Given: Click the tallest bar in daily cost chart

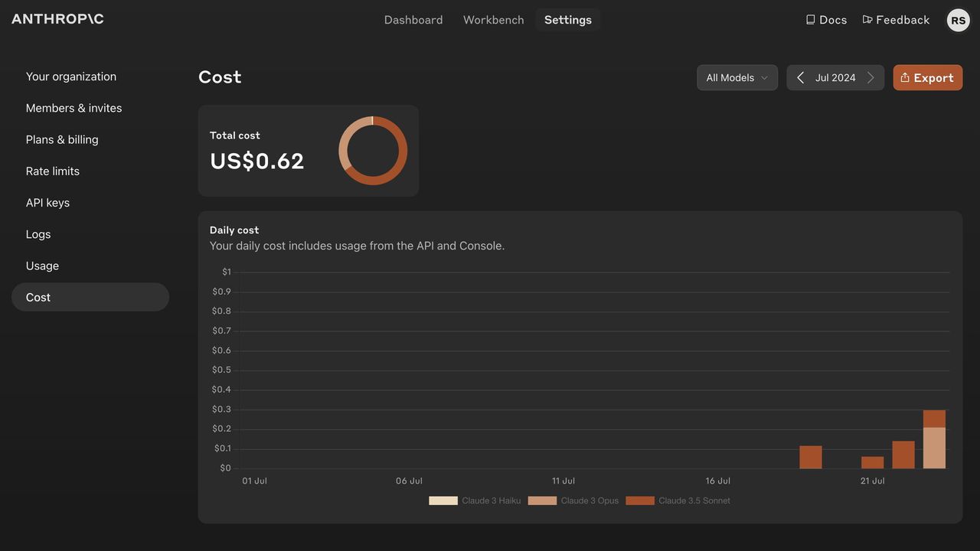Looking at the screenshot, I should tap(934, 440).
